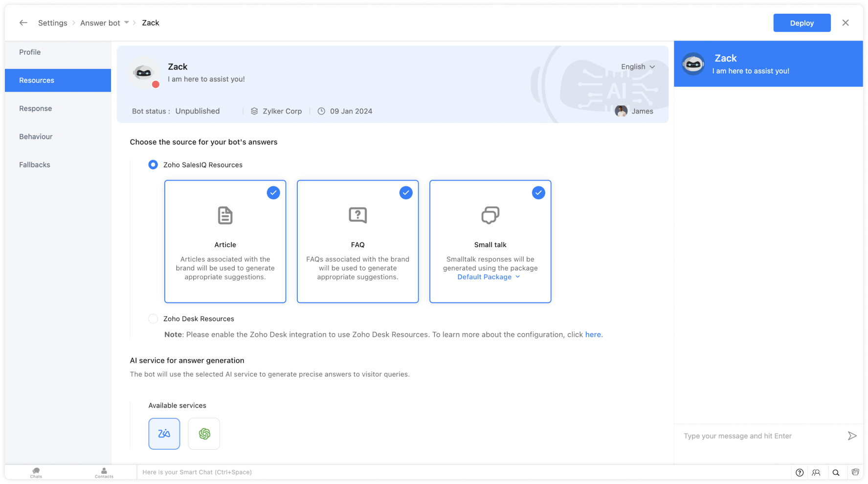Click the 'Unpublished' bot status text
Screen dimensions: 868x484
click(x=198, y=111)
